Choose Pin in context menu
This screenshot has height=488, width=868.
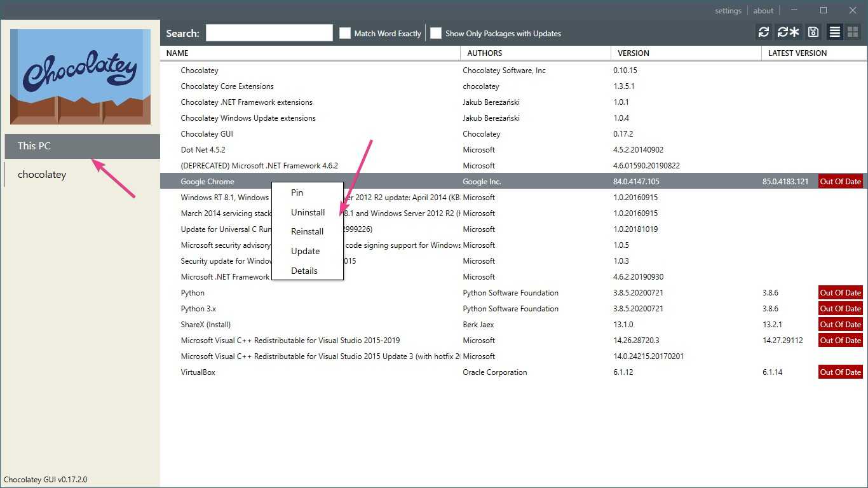308,193
